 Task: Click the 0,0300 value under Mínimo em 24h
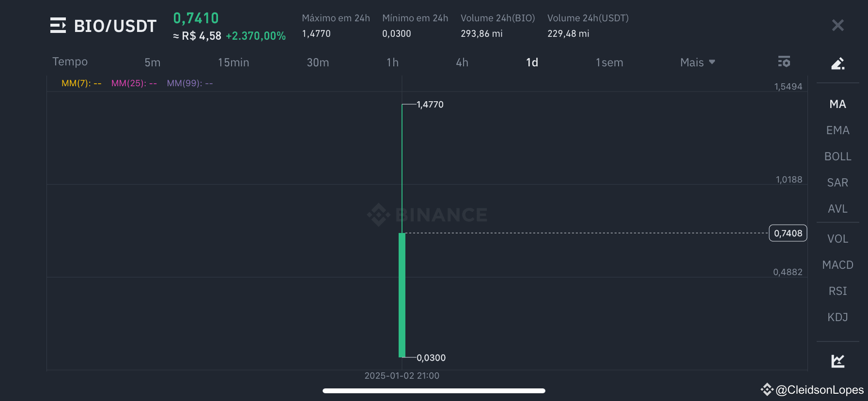[397, 34]
